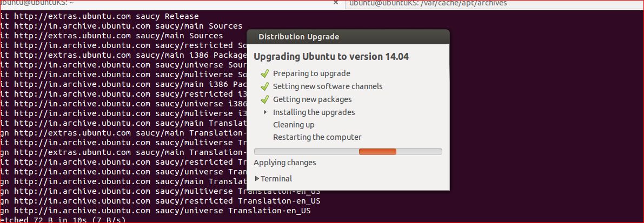Open the /var/cache/apt/archives terminal tab
Image resolution: width=644 pixels, height=223 pixels.
427,3
